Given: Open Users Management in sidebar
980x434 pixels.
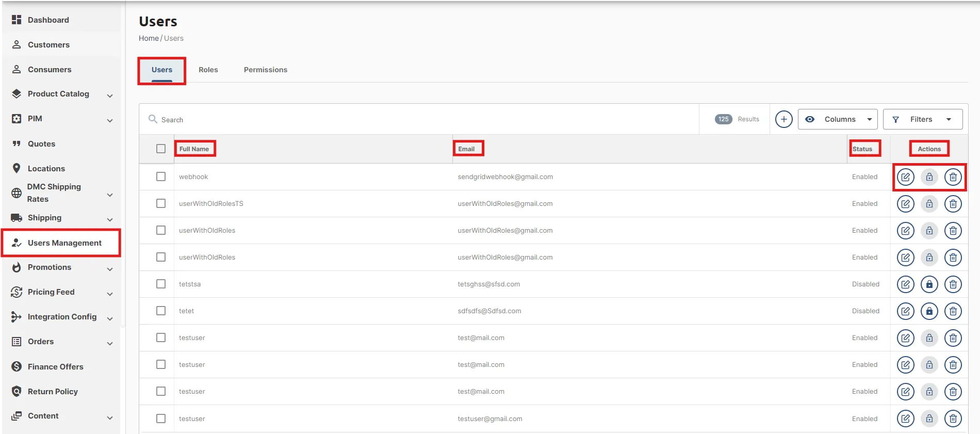Looking at the screenshot, I should pyautogui.click(x=61, y=243).
